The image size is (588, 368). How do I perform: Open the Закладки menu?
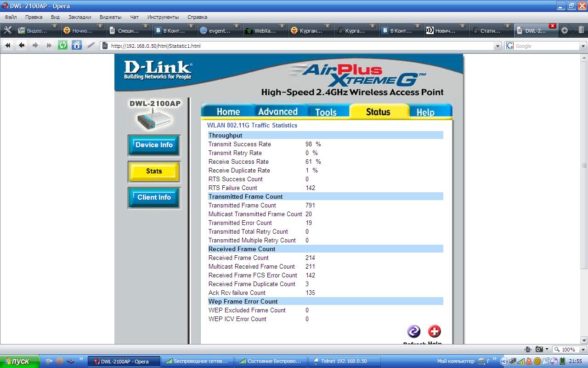79,17
